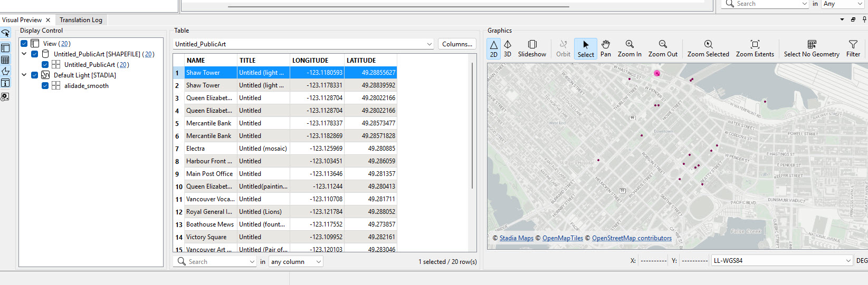Click the table vertical scrollbar
The image size is (868, 285).
[x=472, y=125]
